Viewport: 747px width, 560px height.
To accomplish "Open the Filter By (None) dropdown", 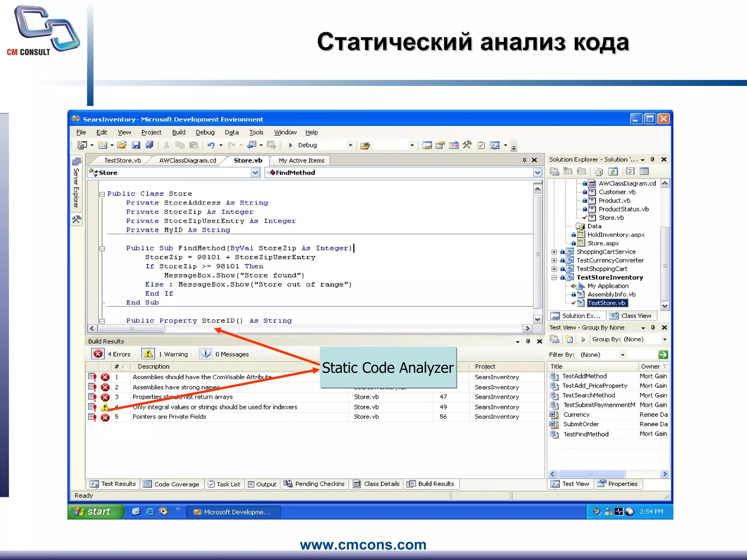I will coord(623,355).
